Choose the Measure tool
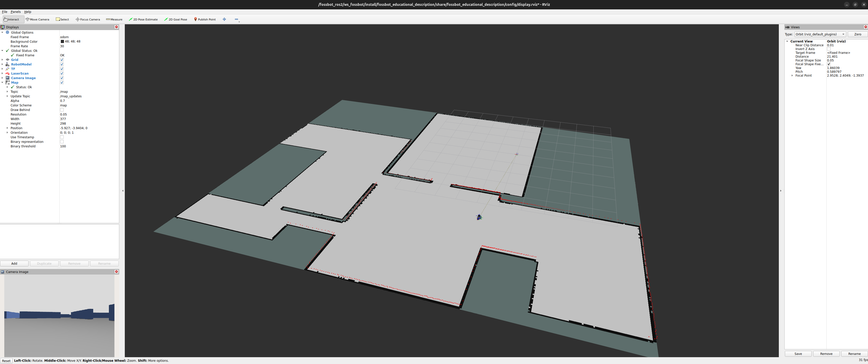Screen dimensions: 868x364 pyautogui.click(x=114, y=19)
